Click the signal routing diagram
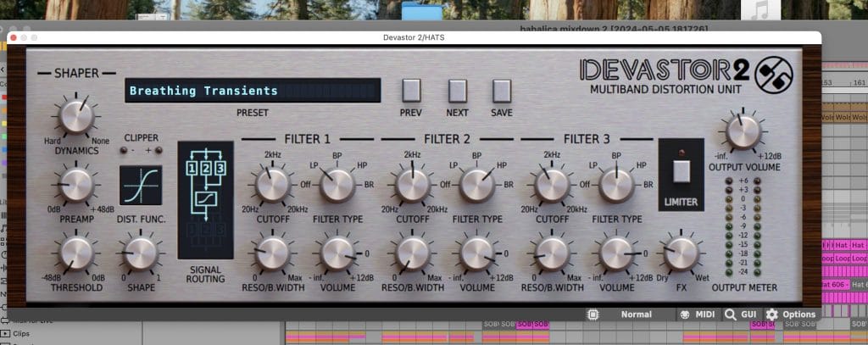The image size is (868, 345). [x=204, y=199]
